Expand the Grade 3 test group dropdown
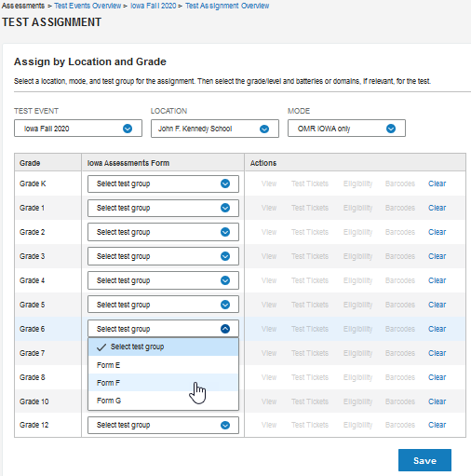 tap(163, 256)
